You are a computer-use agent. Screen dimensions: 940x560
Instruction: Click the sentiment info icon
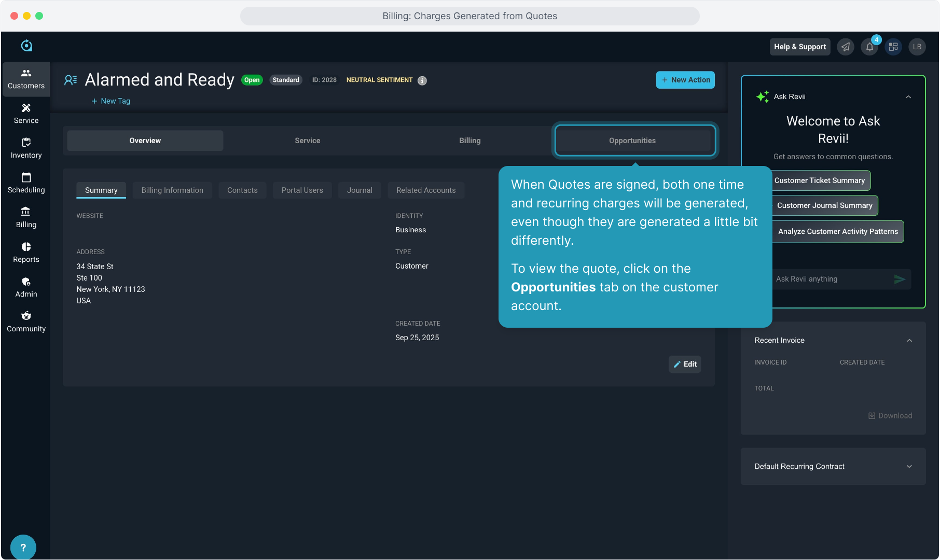coord(422,80)
